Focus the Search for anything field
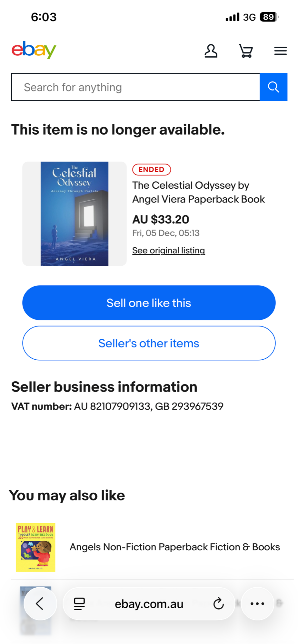298x644 pixels. click(x=135, y=87)
